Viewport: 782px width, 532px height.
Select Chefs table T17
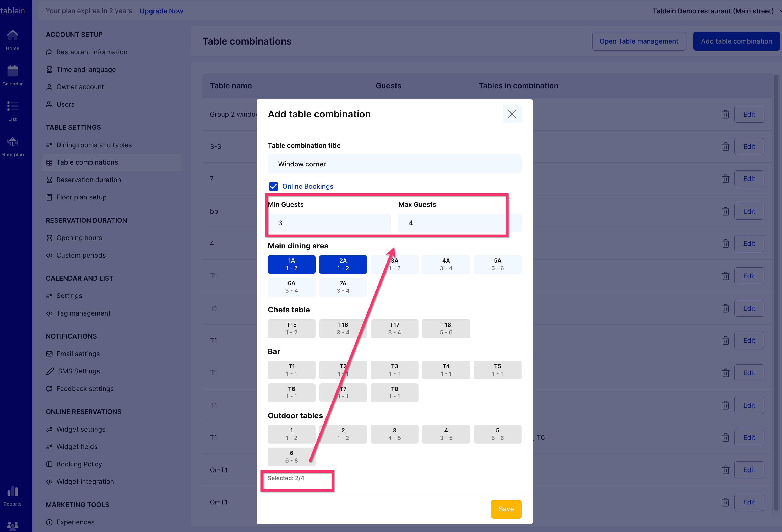[x=394, y=328]
